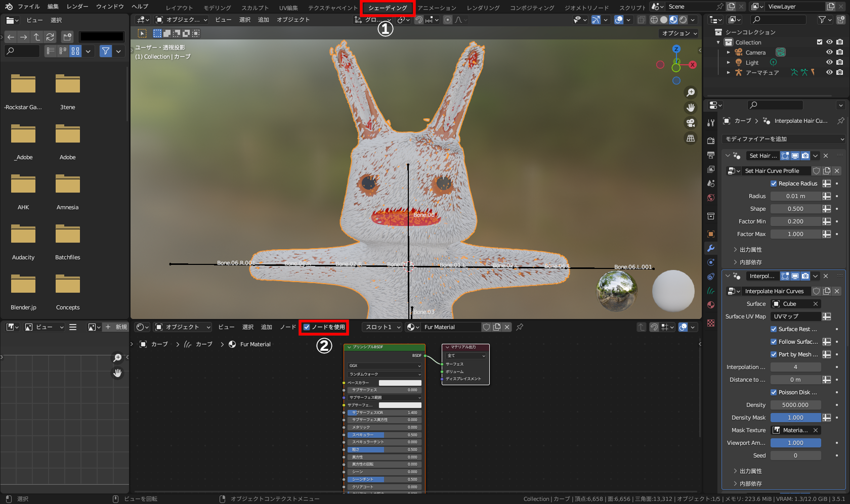Uncheck the ノードを使用 checkbox
This screenshot has height=504, width=850.
306,327
